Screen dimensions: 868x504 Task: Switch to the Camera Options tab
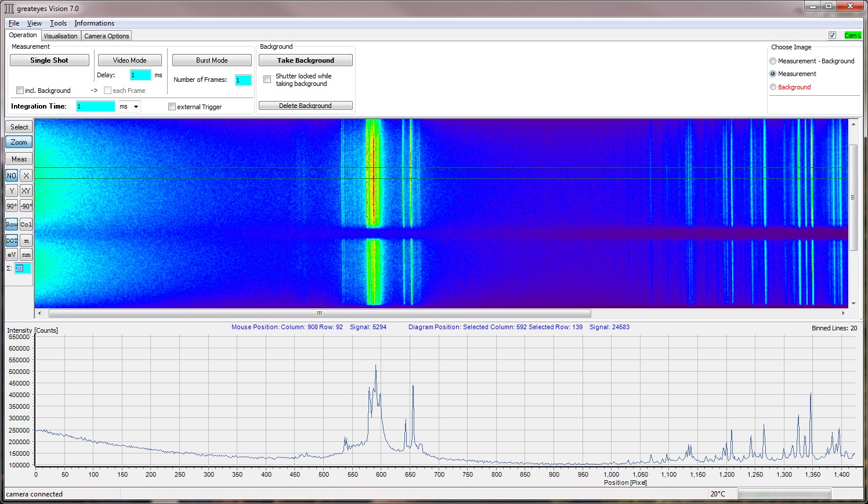click(x=107, y=36)
